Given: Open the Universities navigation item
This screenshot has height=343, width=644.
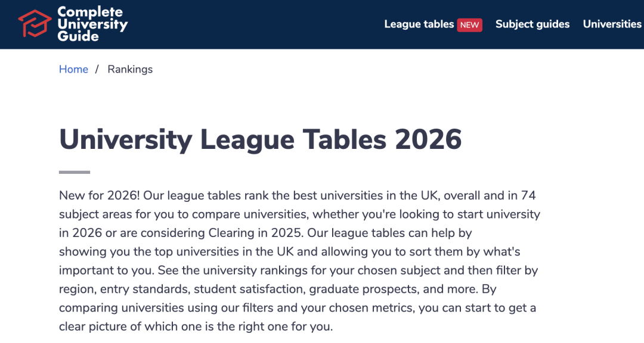Looking at the screenshot, I should 612,24.
